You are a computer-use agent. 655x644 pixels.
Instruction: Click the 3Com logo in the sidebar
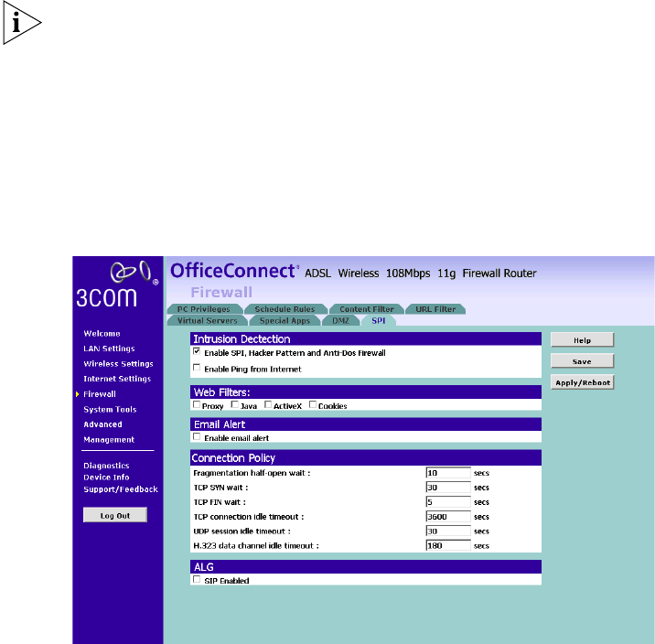pos(117,284)
